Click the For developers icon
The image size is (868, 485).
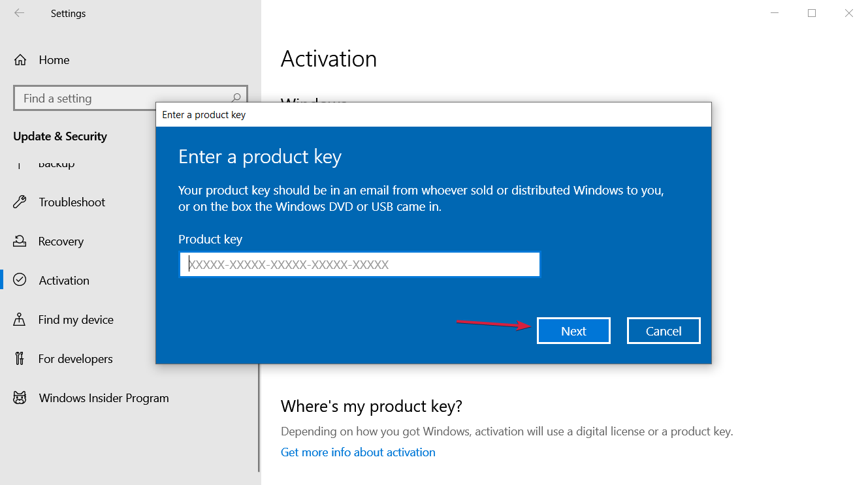[20, 358]
